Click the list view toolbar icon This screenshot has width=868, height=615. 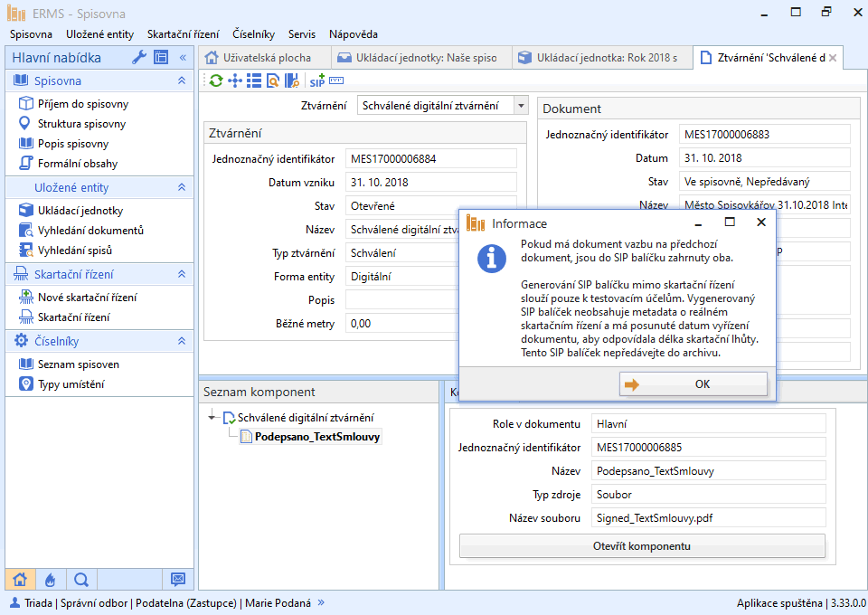(x=254, y=80)
